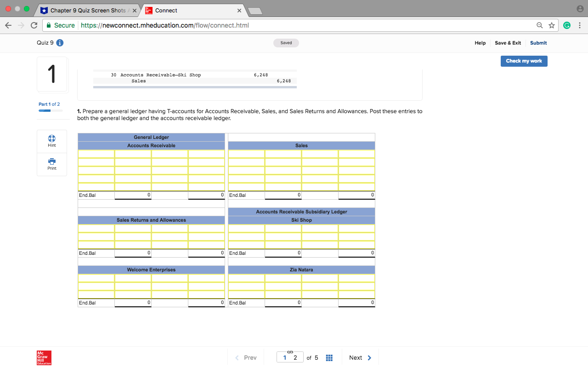Close the Connect tab
Image resolution: width=588 pixels, height=368 pixels.
click(239, 10)
